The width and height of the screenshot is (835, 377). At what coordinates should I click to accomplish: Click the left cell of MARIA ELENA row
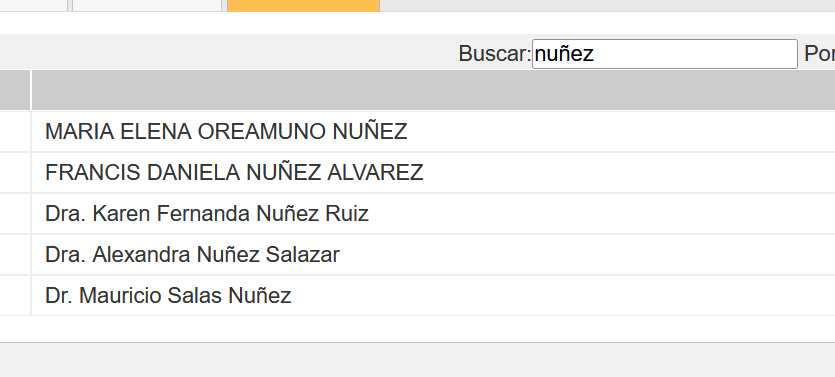pyautogui.click(x=15, y=131)
